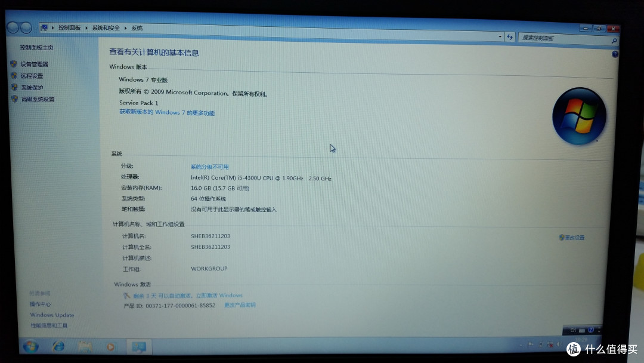644x363 pixels.
Task: Open Windows Update link in sidebar
Action: click(52, 315)
